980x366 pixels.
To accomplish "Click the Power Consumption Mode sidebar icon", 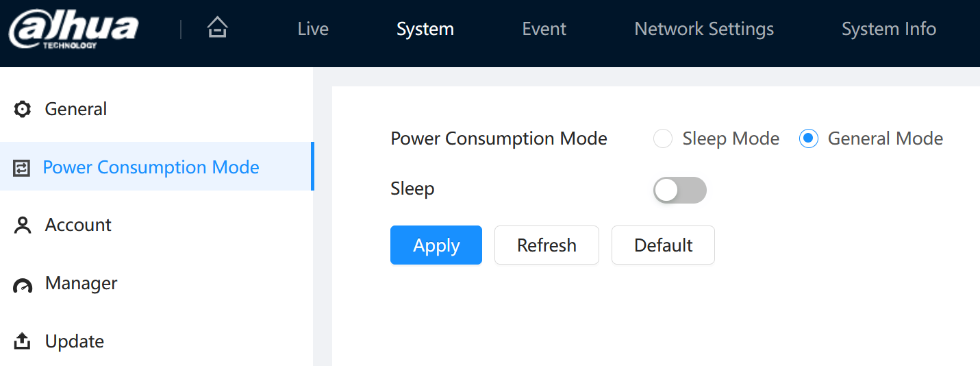I will [x=22, y=168].
